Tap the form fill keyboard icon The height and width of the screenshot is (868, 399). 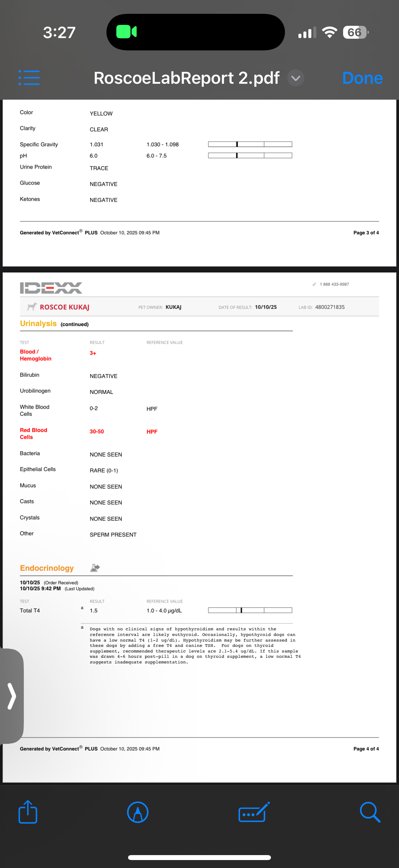point(254,812)
